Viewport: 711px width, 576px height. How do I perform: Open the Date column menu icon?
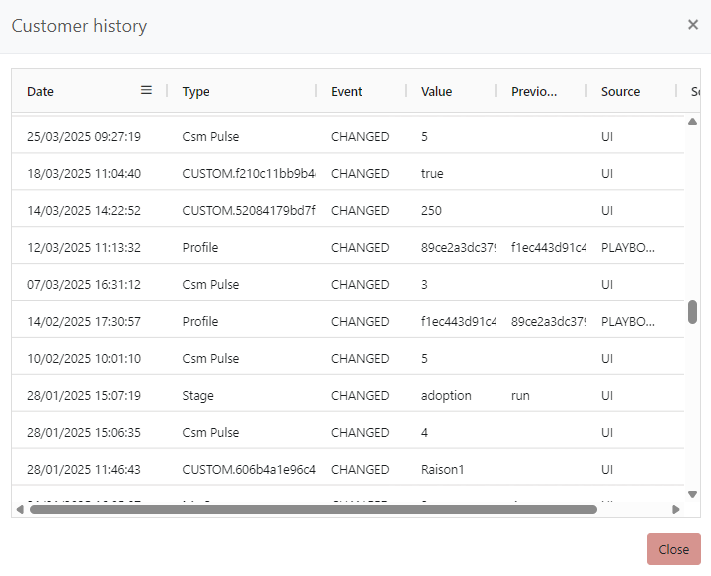(x=146, y=90)
